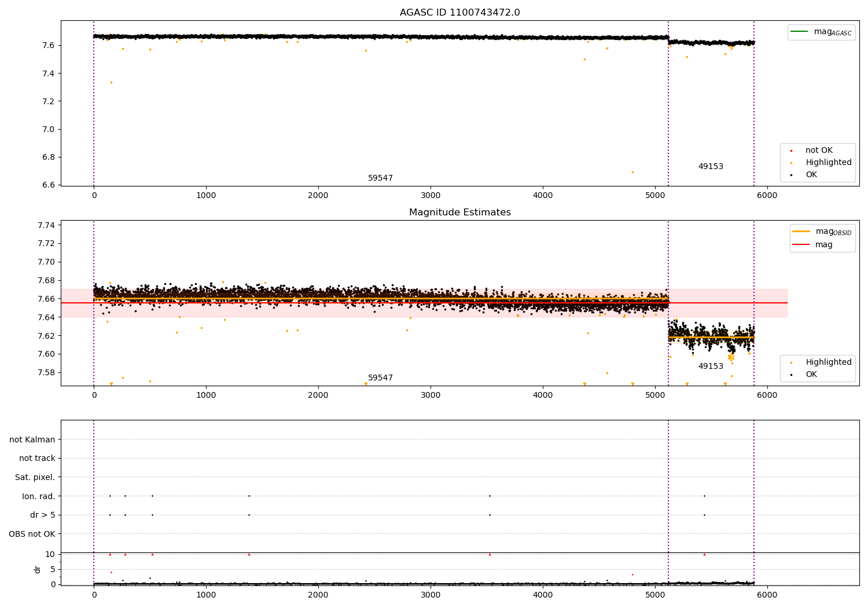868x608 pixels.
Task: Click the '7.62' y-tick in Magnitude Estimates plot
Action: 46,336
